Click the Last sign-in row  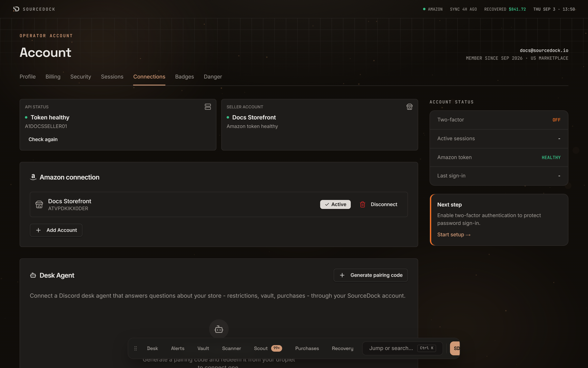(x=499, y=176)
